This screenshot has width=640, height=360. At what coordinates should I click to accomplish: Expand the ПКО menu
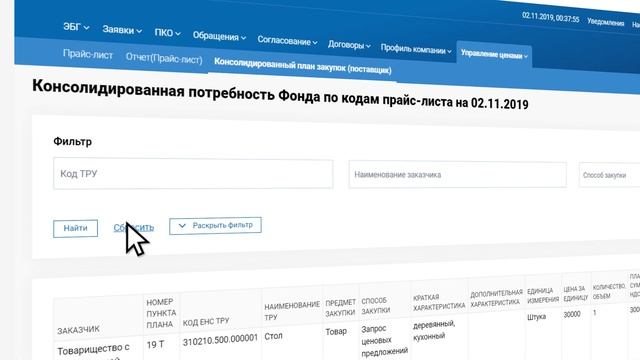(x=167, y=33)
